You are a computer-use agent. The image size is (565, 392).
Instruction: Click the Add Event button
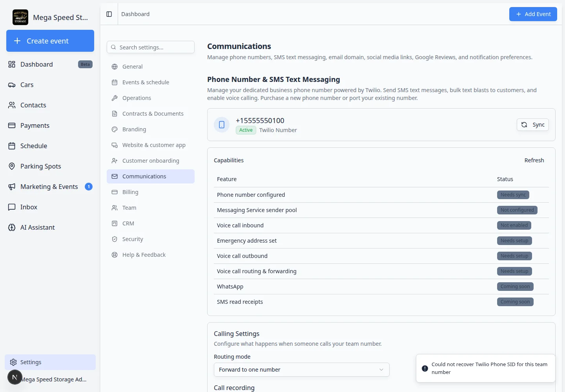click(x=533, y=14)
